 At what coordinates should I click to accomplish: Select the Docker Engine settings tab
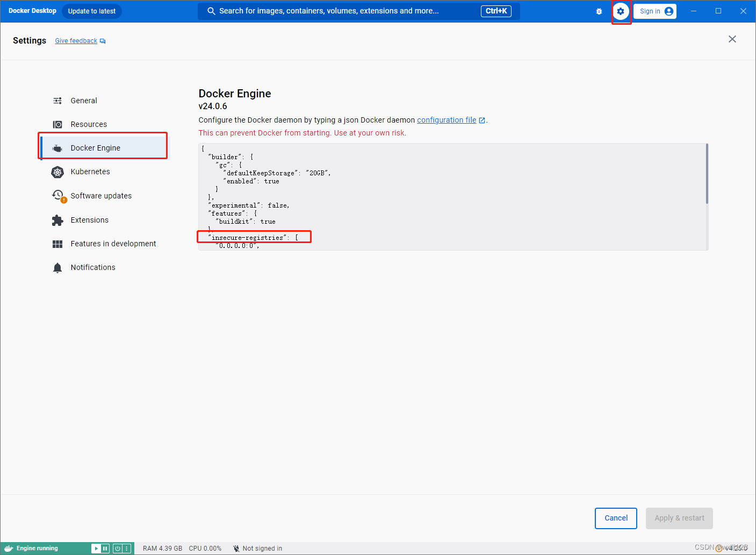pyautogui.click(x=105, y=148)
